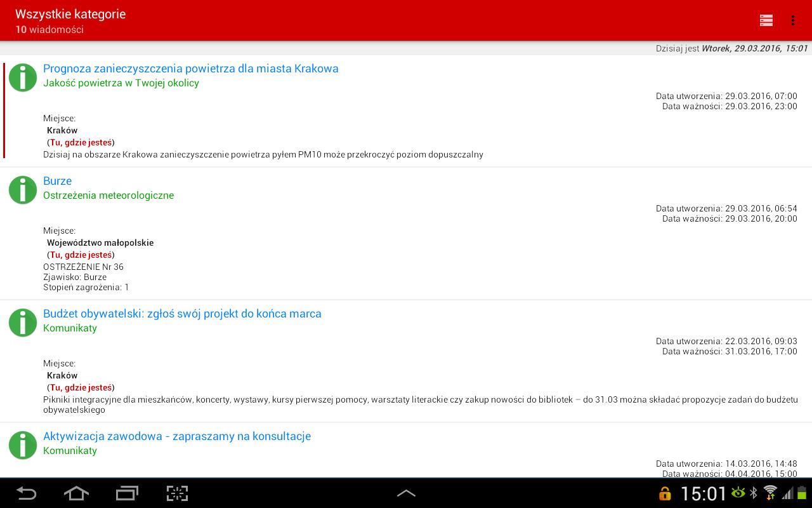Open the list view icon in header
812x508 pixels.
766,20
